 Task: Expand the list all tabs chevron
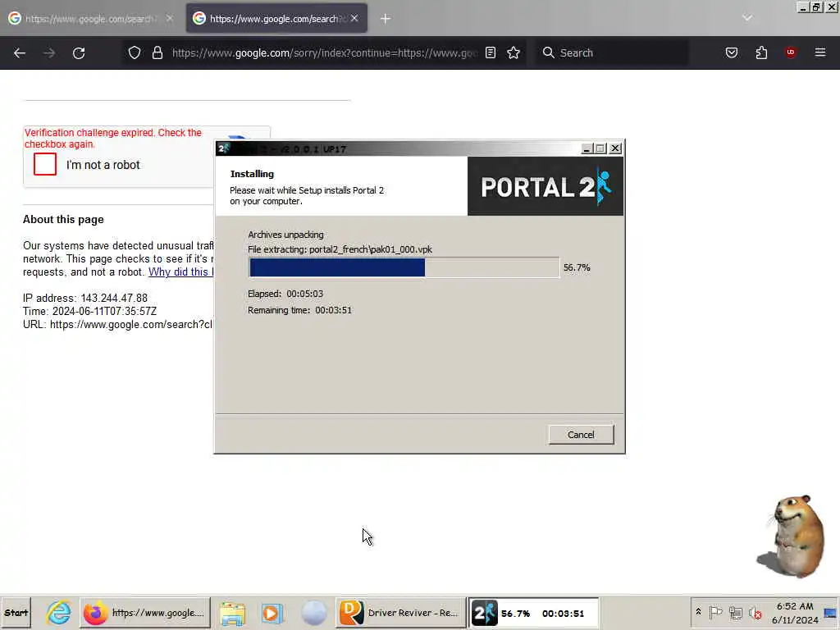pos(747,18)
